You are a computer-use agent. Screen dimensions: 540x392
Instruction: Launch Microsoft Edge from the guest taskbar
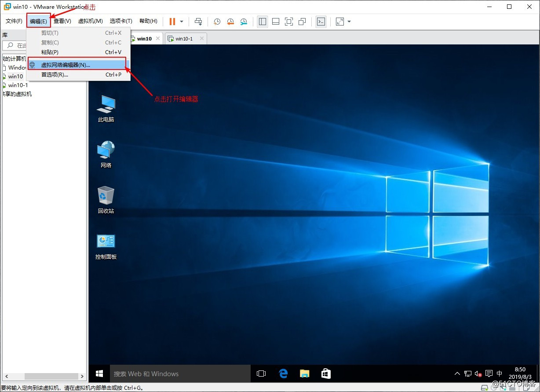click(x=283, y=374)
